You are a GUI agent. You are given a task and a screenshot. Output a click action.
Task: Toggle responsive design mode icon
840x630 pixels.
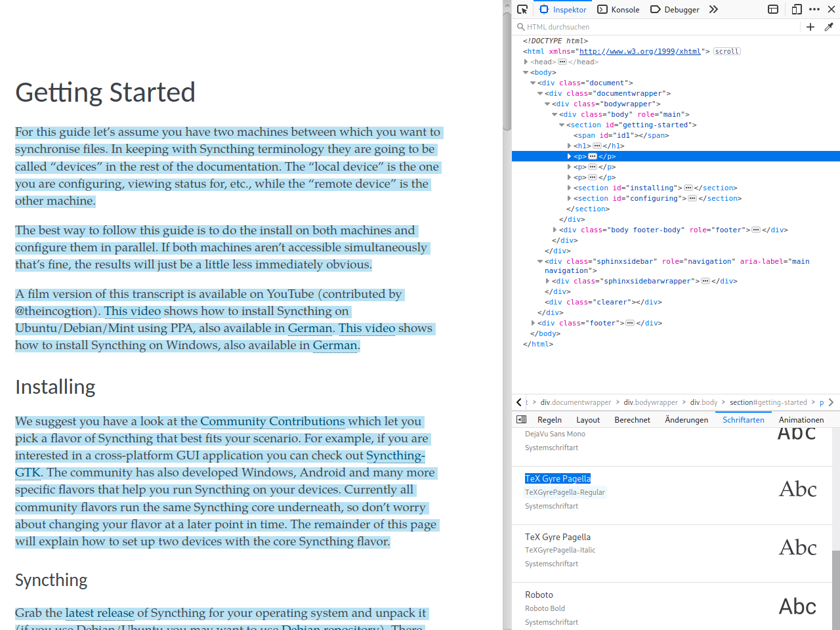[x=797, y=9]
